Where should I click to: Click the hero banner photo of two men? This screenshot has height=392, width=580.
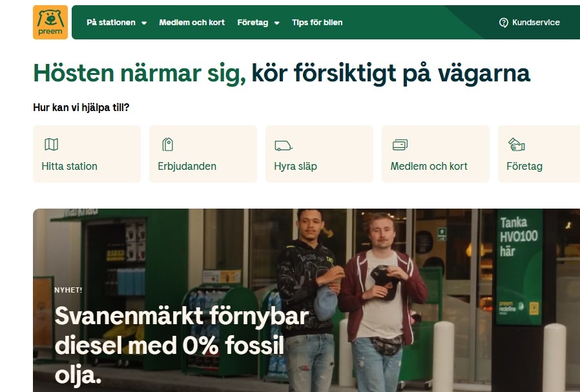[306, 300]
